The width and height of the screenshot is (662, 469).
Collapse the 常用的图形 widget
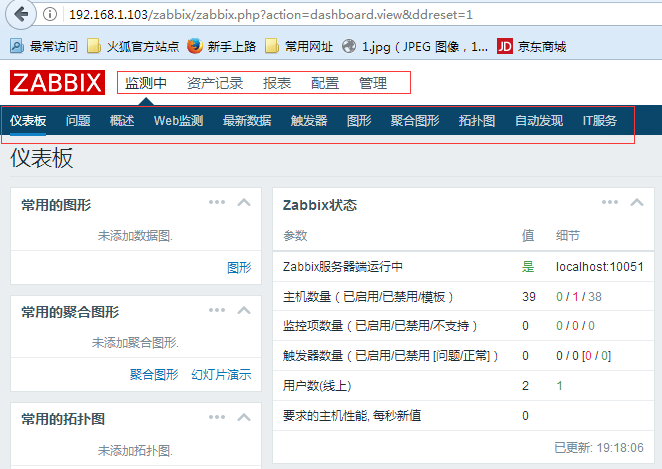(243, 202)
